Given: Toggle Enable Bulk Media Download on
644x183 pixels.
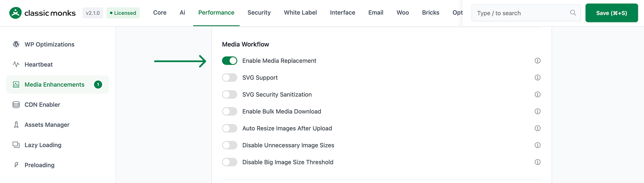Looking at the screenshot, I should [230, 112].
